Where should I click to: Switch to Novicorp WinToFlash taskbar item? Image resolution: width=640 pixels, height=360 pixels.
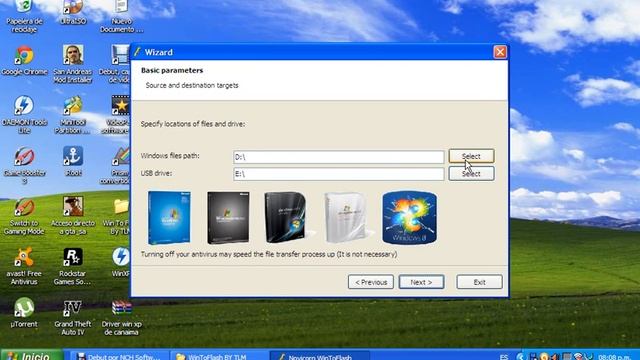tap(320, 356)
